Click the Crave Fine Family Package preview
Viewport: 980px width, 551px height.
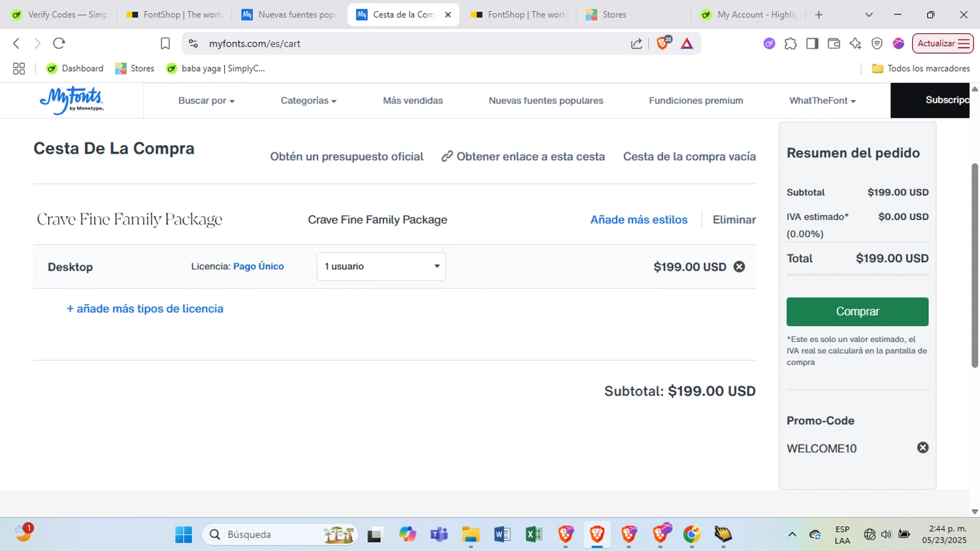[x=129, y=220]
